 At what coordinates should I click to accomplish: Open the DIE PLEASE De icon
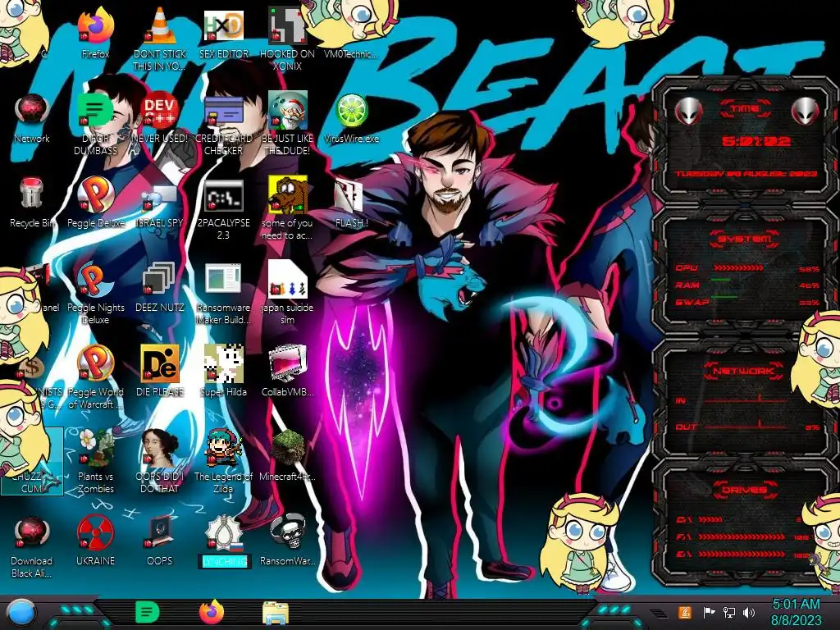click(160, 363)
